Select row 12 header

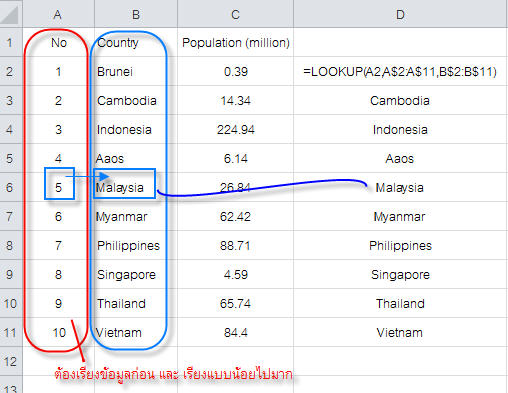click(x=11, y=361)
